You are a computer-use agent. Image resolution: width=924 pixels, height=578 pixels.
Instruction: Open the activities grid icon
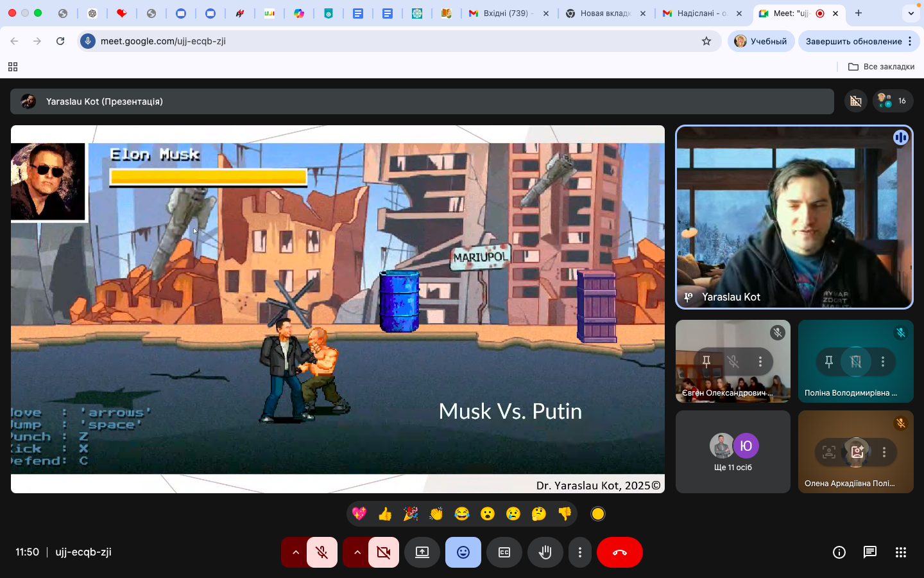coord(901,552)
